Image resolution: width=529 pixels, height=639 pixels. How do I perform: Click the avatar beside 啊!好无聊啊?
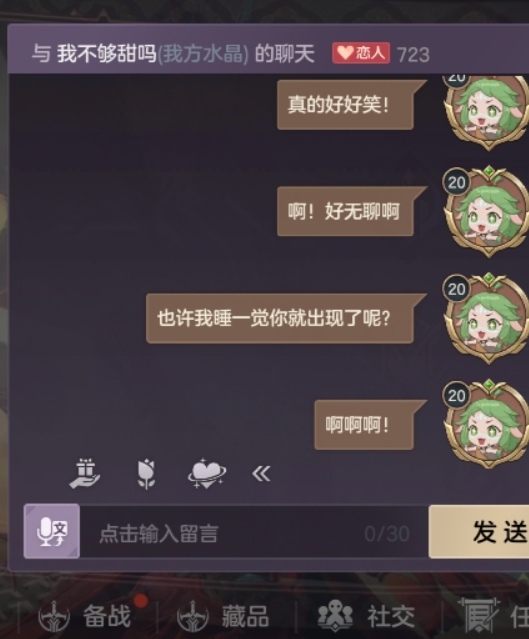pyautogui.click(x=487, y=212)
